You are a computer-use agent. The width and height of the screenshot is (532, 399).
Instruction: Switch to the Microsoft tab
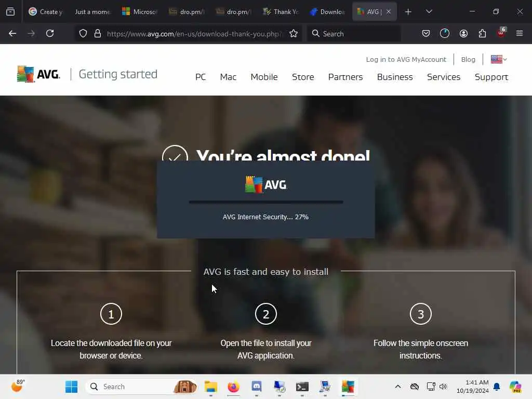click(x=139, y=12)
